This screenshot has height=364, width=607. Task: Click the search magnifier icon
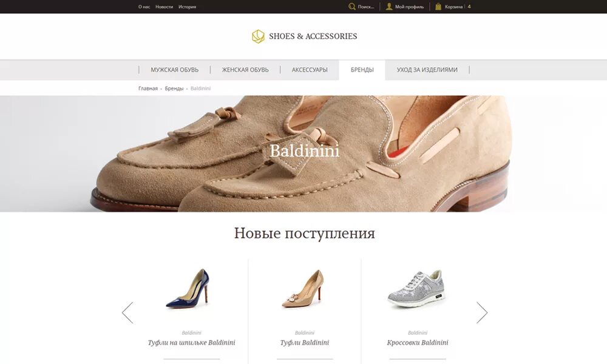pyautogui.click(x=352, y=7)
